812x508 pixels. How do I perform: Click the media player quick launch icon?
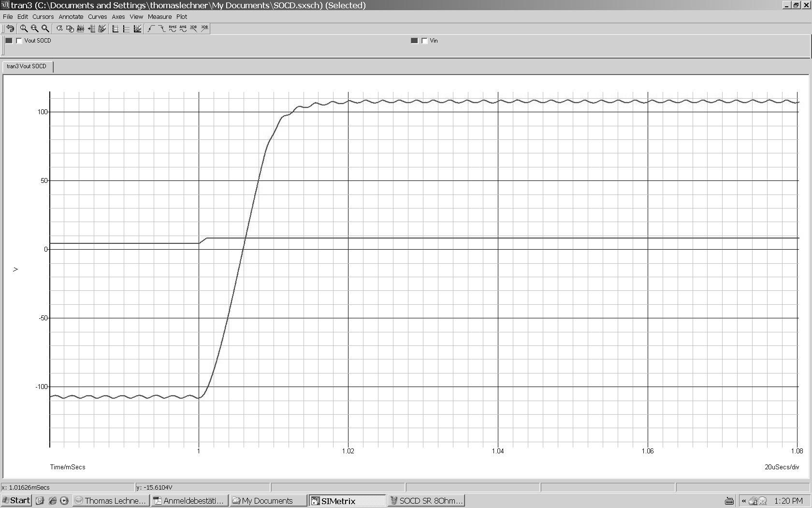pos(64,501)
